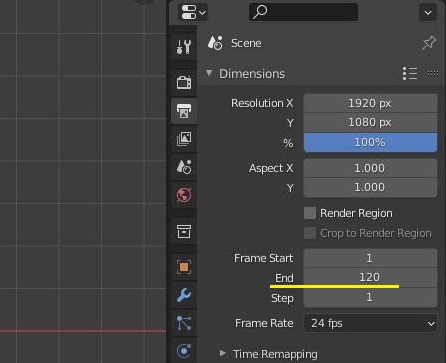Enable the Render Region checkbox
Viewport: 446px width, 363px height.
(310, 213)
